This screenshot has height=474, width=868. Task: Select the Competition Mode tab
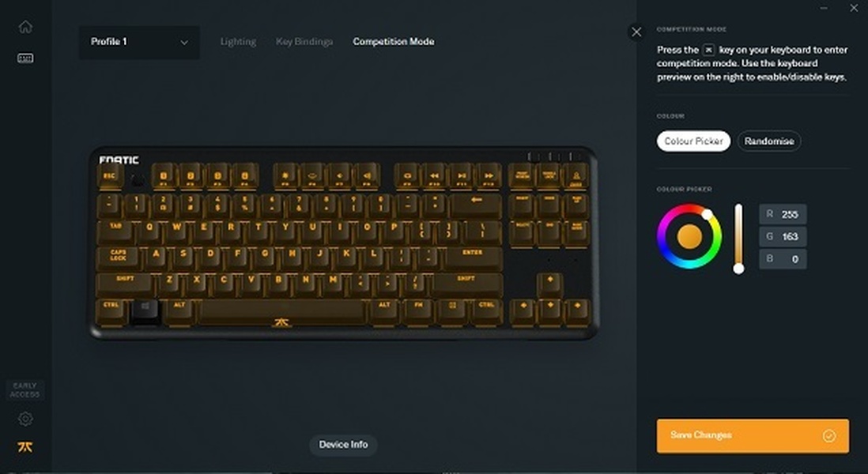point(394,42)
